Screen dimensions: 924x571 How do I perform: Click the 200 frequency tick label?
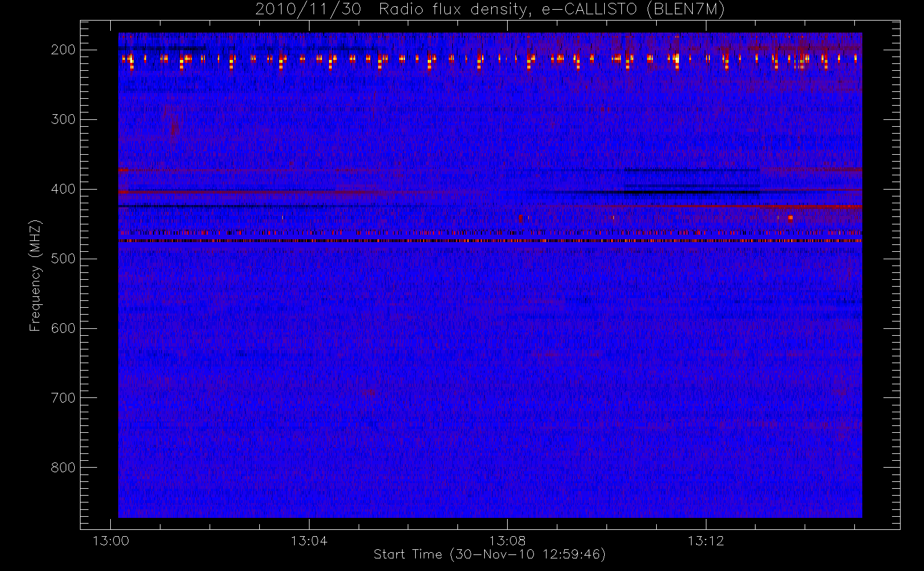(x=63, y=50)
